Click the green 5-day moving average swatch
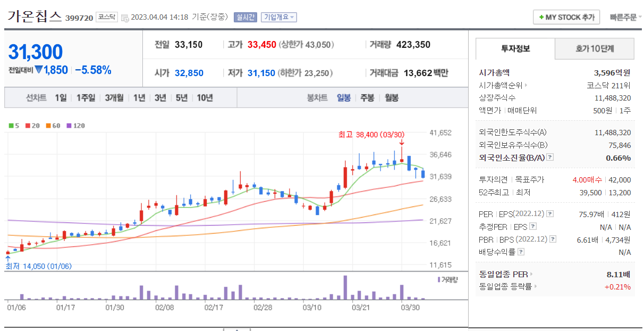Viewport: 644px width, 331px height. [x=11, y=126]
